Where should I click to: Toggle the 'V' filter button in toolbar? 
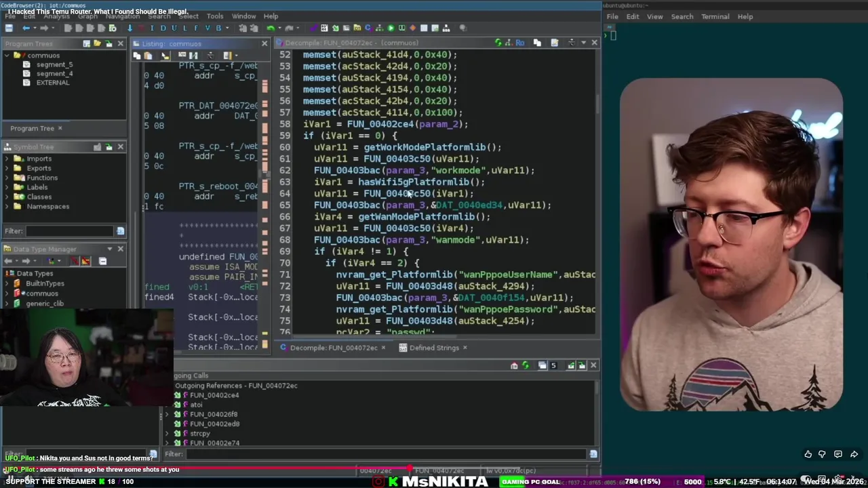pos(207,28)
